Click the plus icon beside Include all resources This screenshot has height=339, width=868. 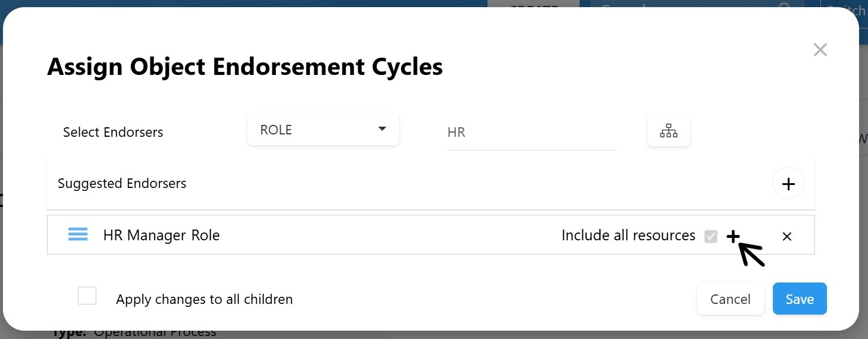click(x=733, y=236)
